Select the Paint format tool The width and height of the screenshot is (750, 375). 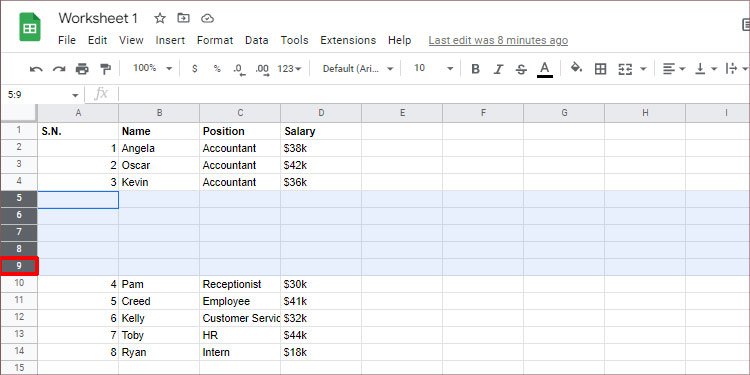(x=105, y=69)
